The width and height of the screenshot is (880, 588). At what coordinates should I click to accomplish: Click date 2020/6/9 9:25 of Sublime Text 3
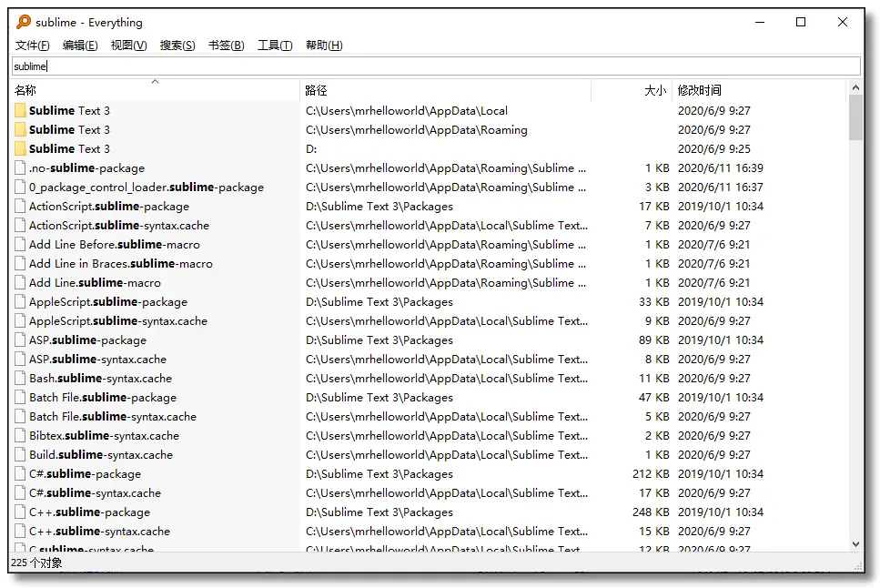tap(713, 149)
